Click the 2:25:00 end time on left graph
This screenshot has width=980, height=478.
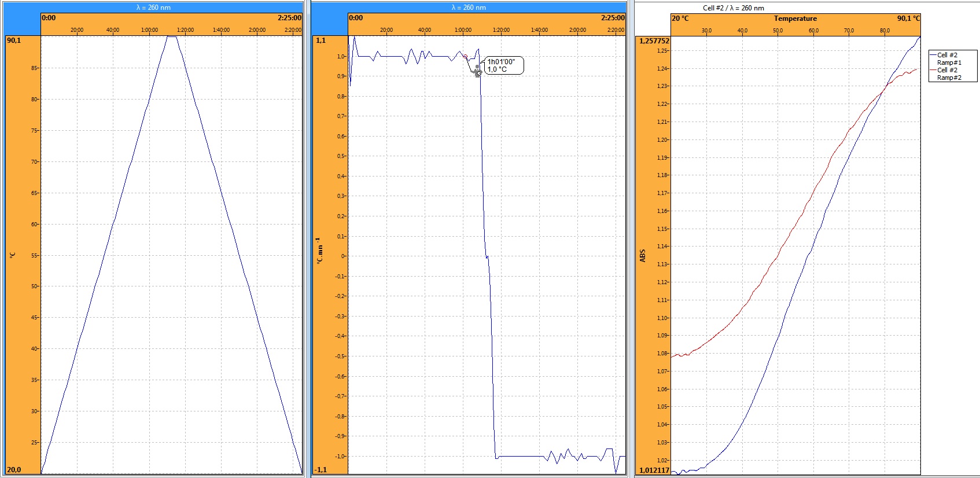pos(289,18)
